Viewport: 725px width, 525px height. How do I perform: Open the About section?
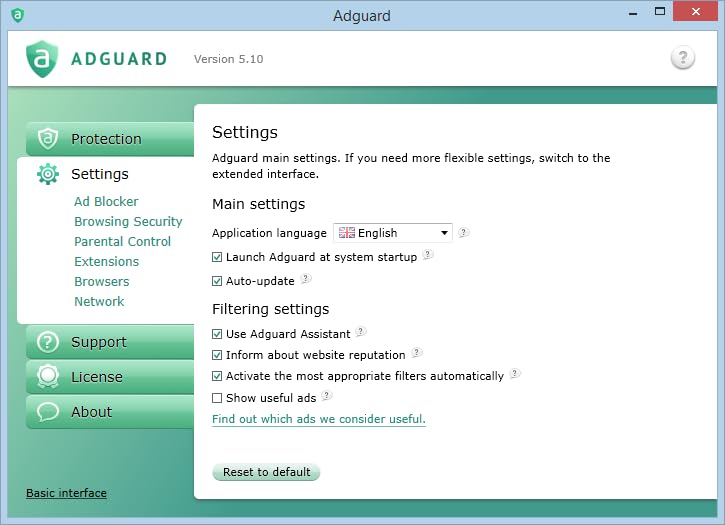tap(110, 412)
